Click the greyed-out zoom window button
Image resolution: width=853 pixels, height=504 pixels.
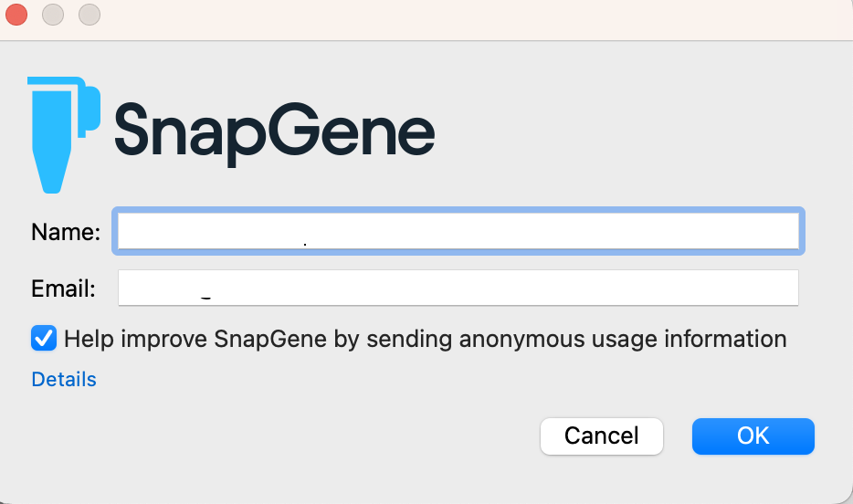coord(90,15)
